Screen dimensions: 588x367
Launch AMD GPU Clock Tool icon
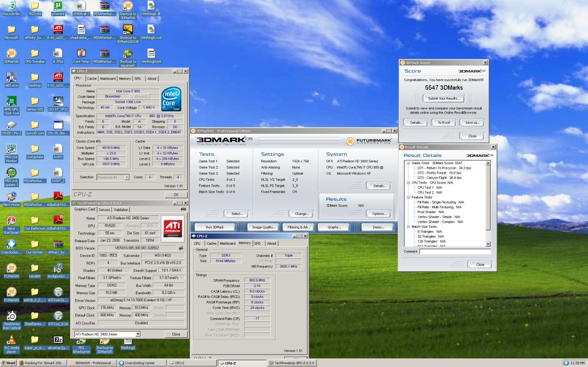[11, 105]
